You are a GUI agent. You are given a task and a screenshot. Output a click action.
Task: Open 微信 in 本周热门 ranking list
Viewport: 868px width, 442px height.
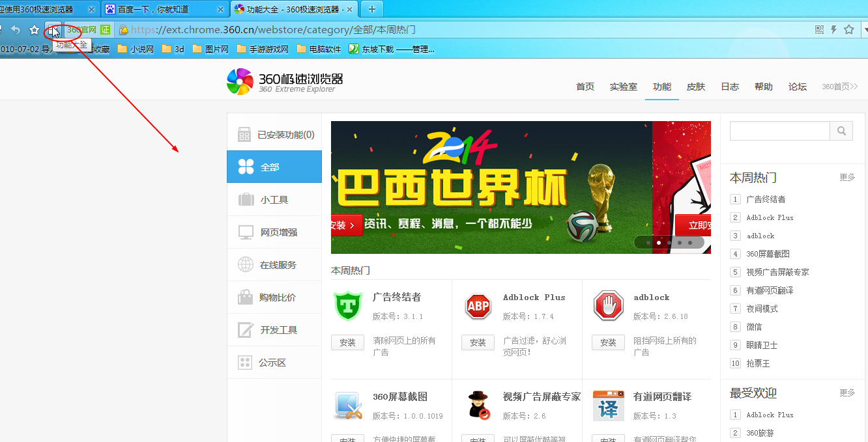tap(754, 327)
